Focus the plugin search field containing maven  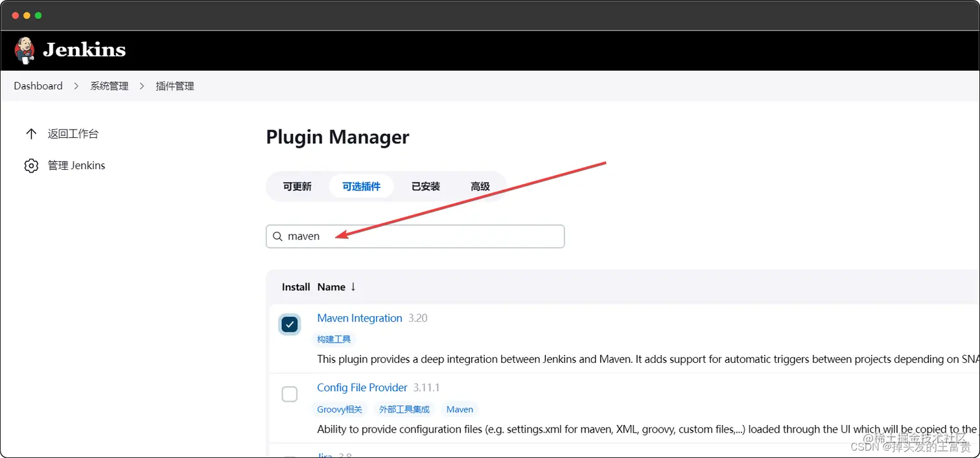click(415, 236)
